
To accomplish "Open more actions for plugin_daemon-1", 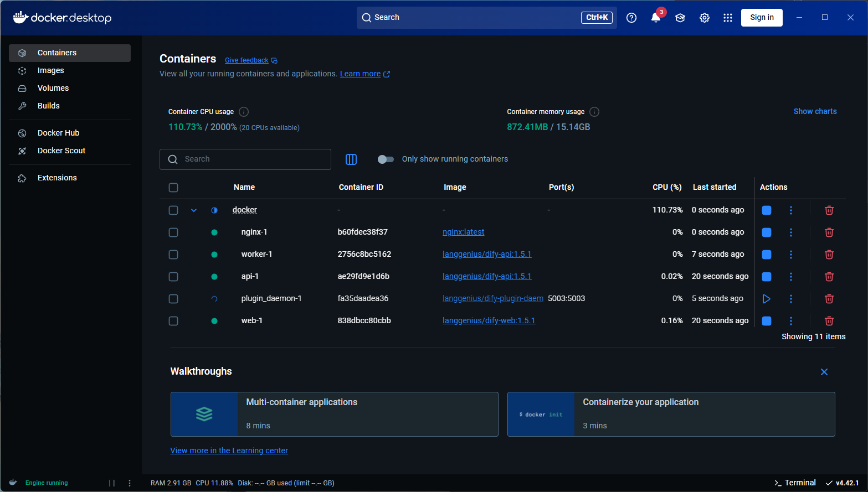I will (791, 299).
